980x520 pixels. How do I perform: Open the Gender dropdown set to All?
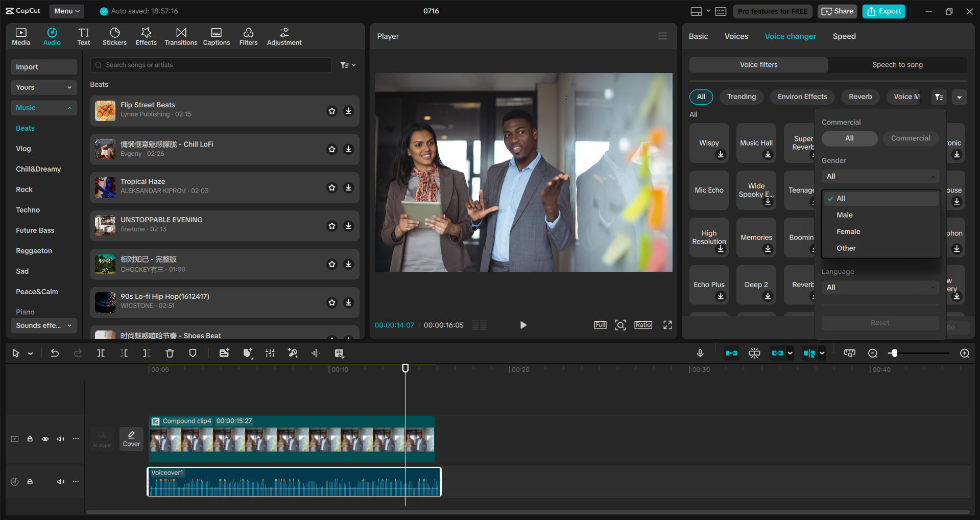879,176
